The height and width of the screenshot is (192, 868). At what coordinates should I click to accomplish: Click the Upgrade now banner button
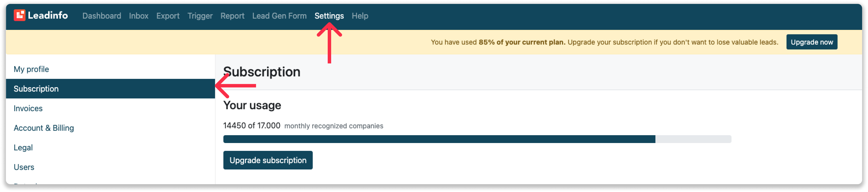coord(812,42)
